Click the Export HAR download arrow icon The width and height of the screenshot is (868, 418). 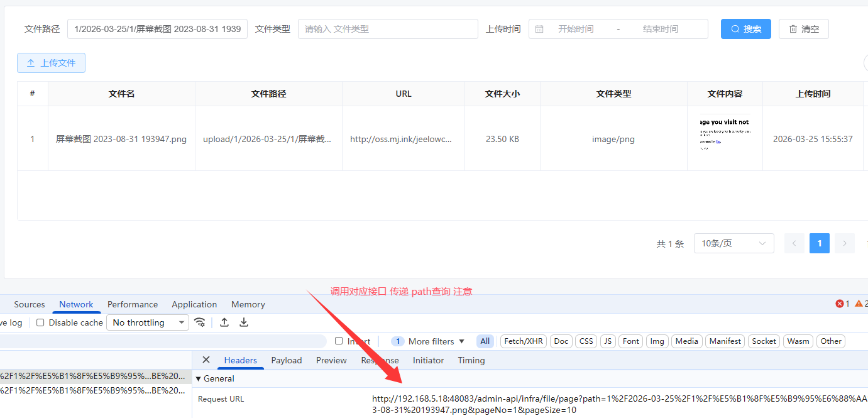point(244,322)
